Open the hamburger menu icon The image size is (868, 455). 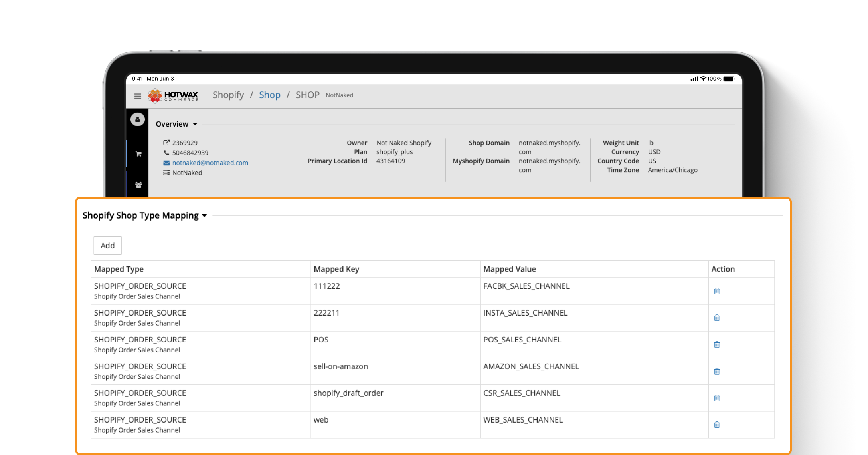click(x=138, y=96)
